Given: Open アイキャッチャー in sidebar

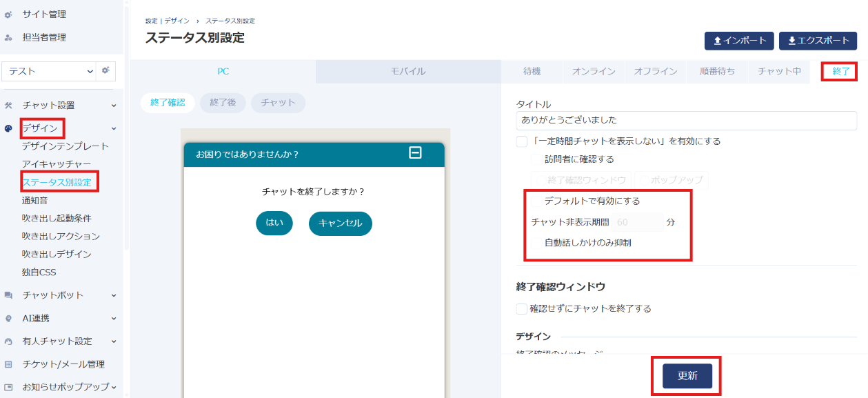Looking at the screenshot, I should click(x=56, y=164).
